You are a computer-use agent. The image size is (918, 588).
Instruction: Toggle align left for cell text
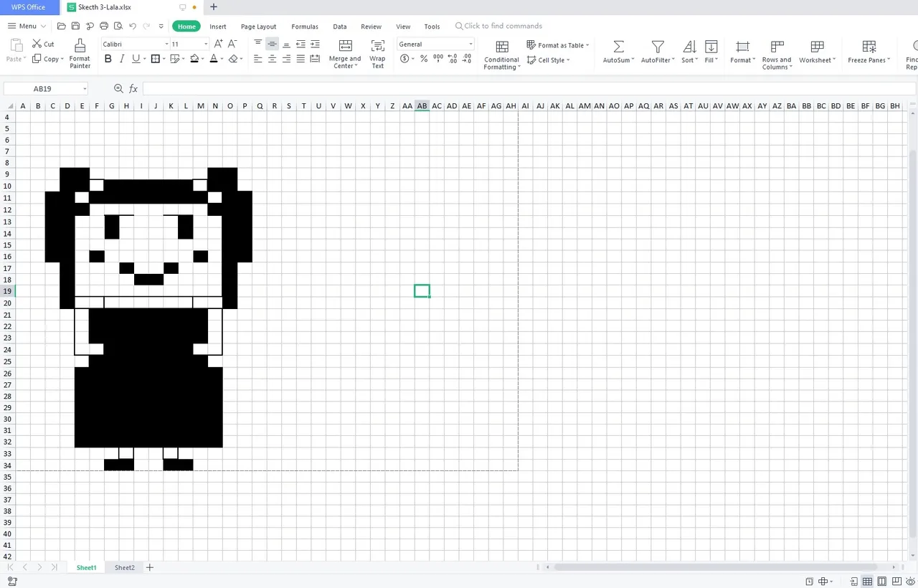258,59
